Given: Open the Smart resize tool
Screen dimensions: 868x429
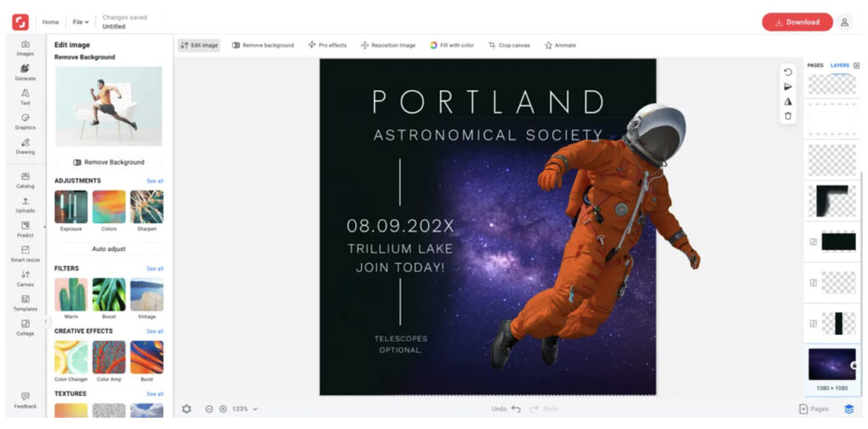Looking at the screenshot, I should pyautogui.click(x=25, y=253).
